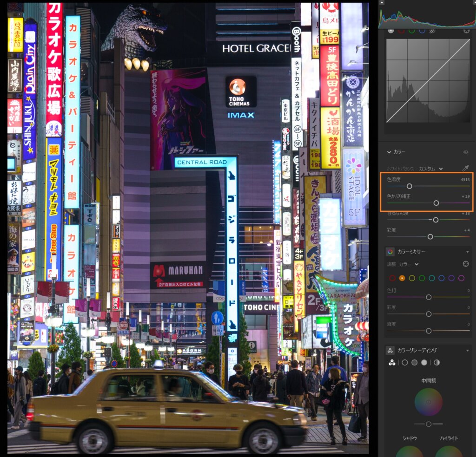This screenshot has height=457, width=476.
Task: Click the カラーミキサー panel title
Action: tap(411, 252)
